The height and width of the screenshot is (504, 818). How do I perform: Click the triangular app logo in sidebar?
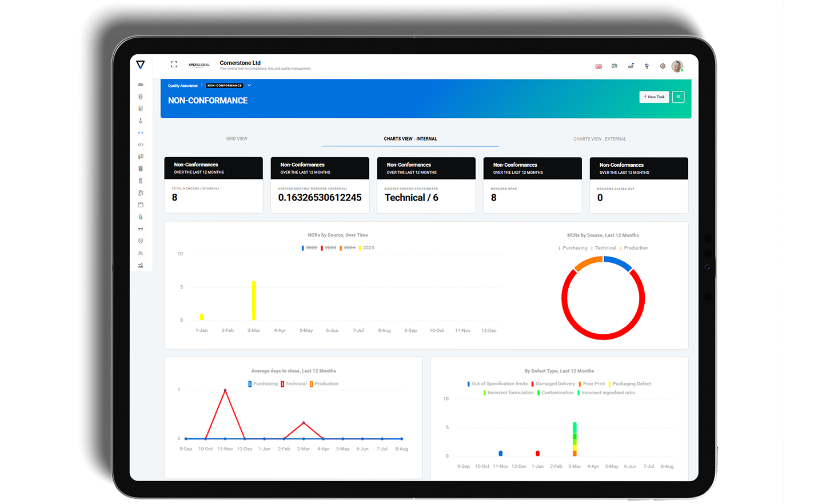pos(141,65)
